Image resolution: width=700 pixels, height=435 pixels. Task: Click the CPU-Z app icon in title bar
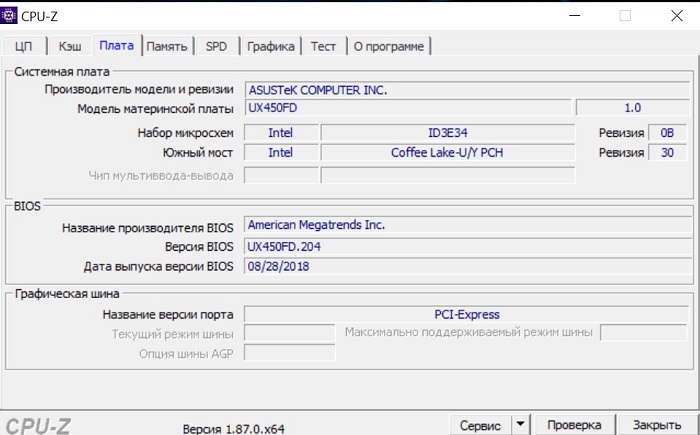pos(8,16)
